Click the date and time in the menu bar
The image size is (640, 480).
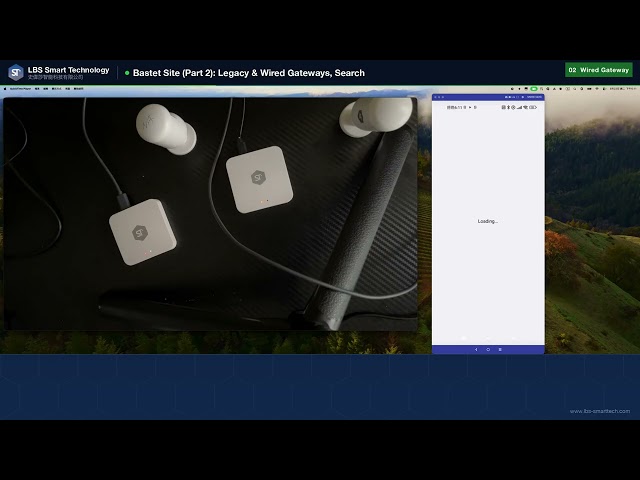(x=623, y=89)
